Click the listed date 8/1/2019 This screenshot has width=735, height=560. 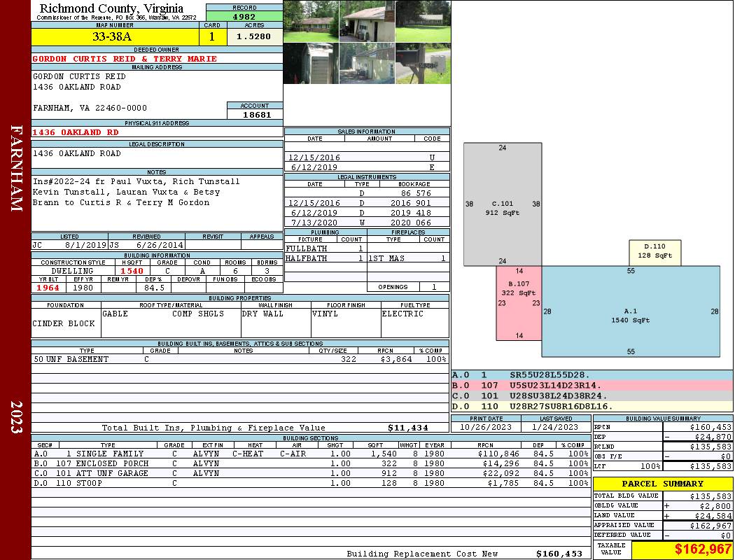click(86, 244)
